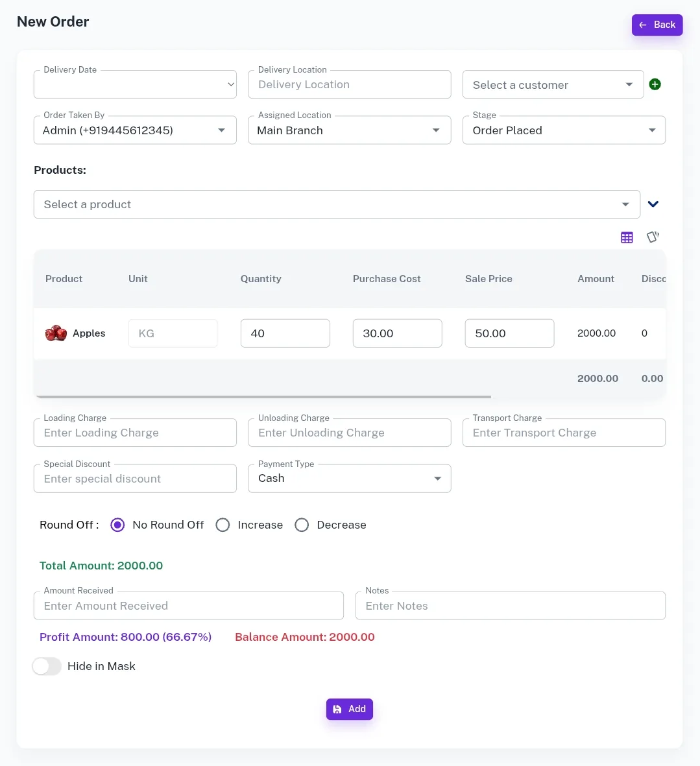Viewport: 700px width, 766px height.
Task: Open the Select a customer dropdown
Action: click(x=553, y=84)
